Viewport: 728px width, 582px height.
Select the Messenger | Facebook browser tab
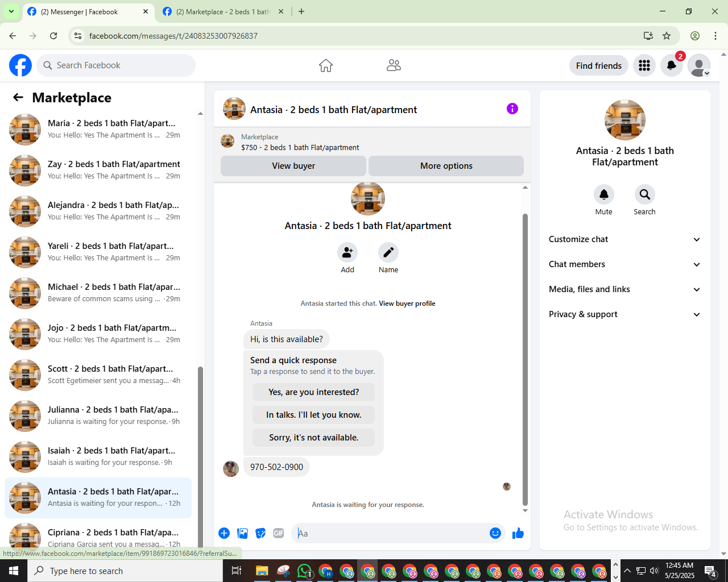88,11
